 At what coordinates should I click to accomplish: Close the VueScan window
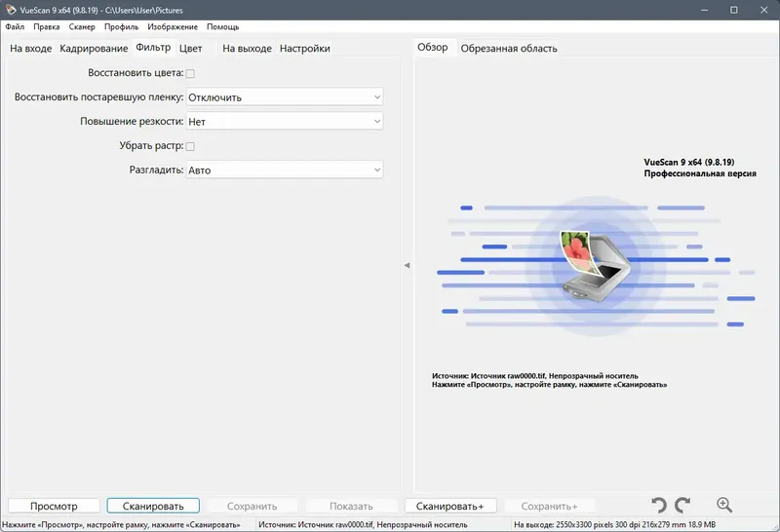[x=764, y=10]
